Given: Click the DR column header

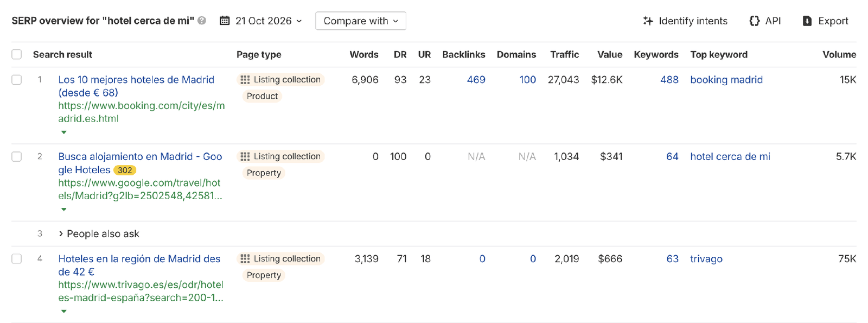Looking at the screenshot, I should (400, 54).
